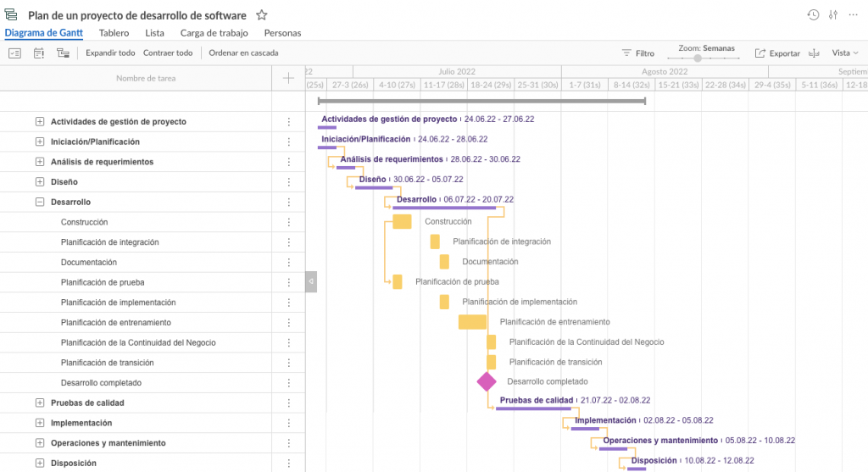The height and width of the screenshot is (472, 868).
Task: Click the checklist icon in the toolbar
Action: pos(14,53)
